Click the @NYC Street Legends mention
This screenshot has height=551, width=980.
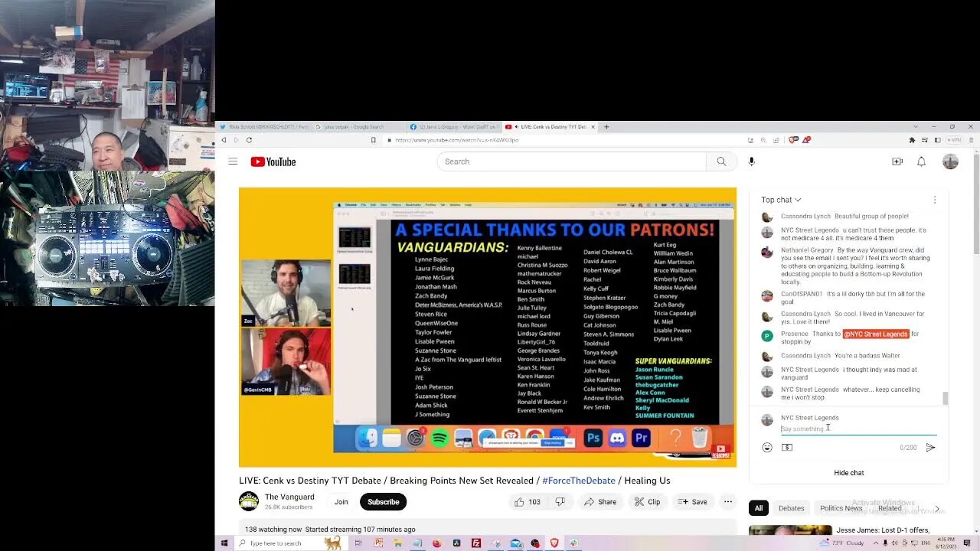(876, 334)
